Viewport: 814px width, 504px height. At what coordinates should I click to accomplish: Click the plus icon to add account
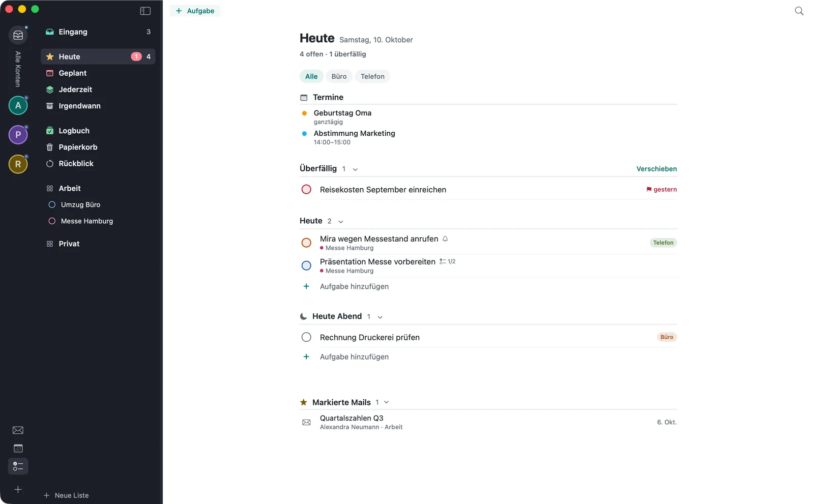(x=18, y=489)
